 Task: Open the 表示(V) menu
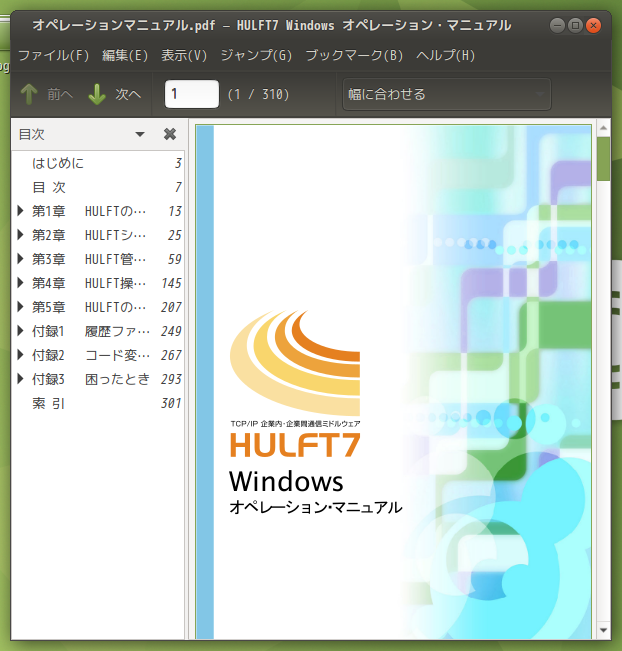[184, 55]
